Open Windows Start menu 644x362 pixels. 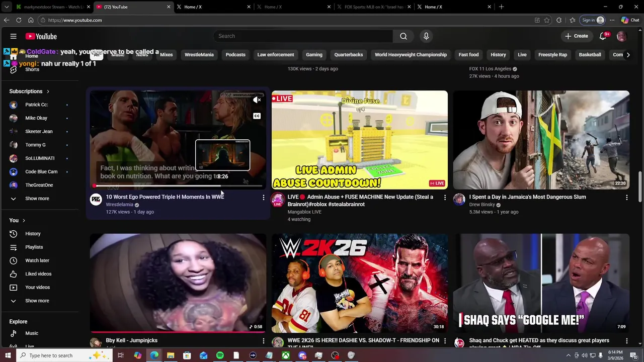[x=8, y=355]
